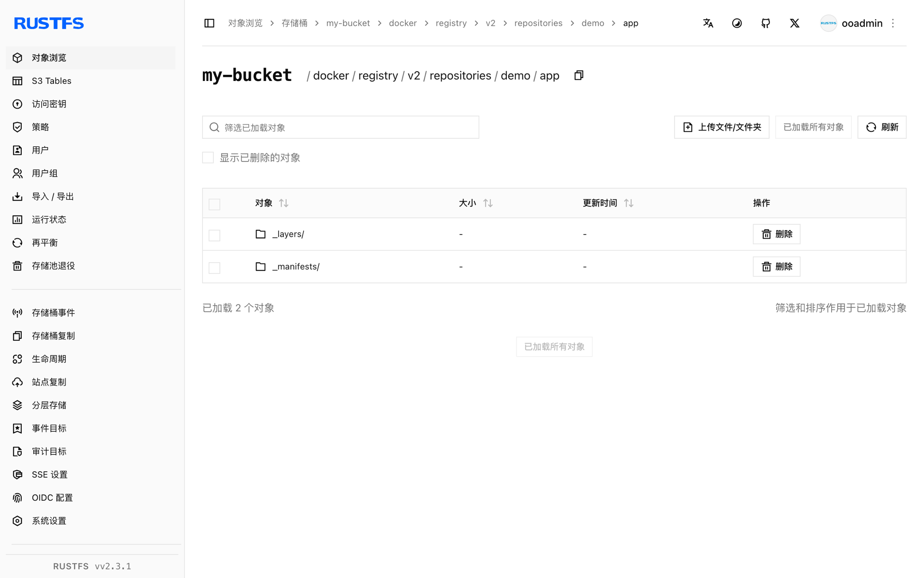Select the _layers/ row checkbox
Screen dimensions: 924x578
[x=214, y=235]
